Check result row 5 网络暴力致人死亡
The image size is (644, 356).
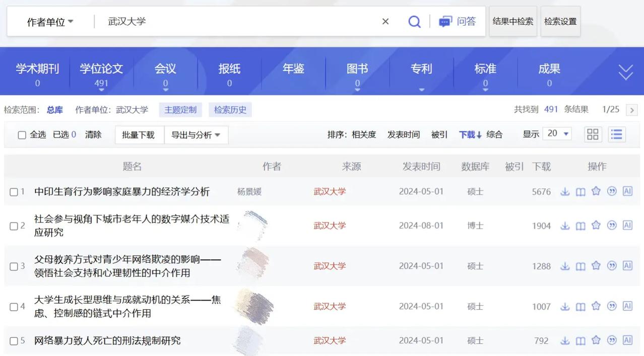point(14,341)
